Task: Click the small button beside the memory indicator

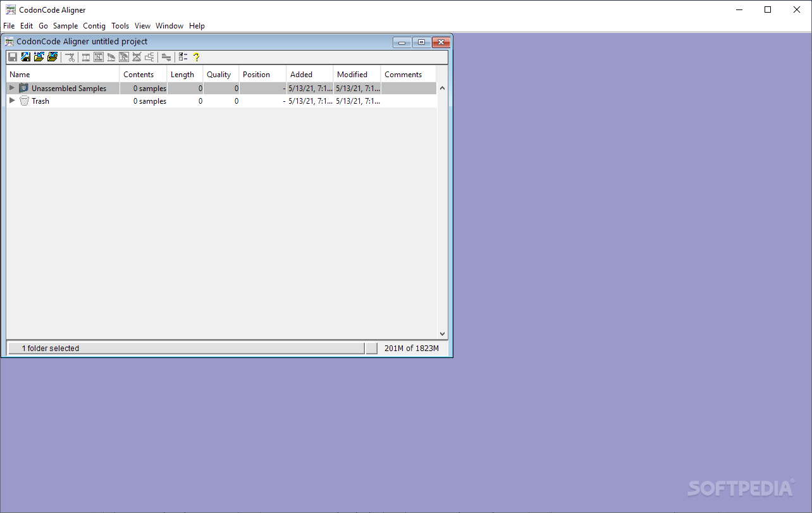Action: [x=371, y=348]
